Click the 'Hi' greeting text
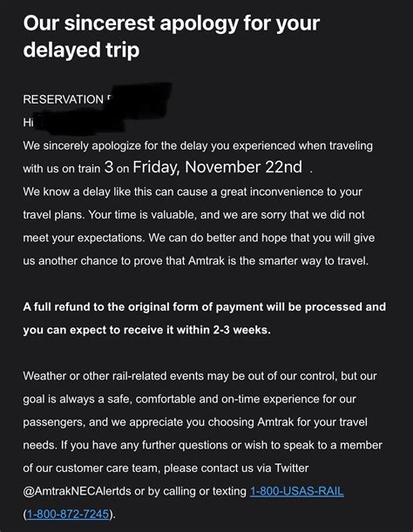 (x=28, y=123)
